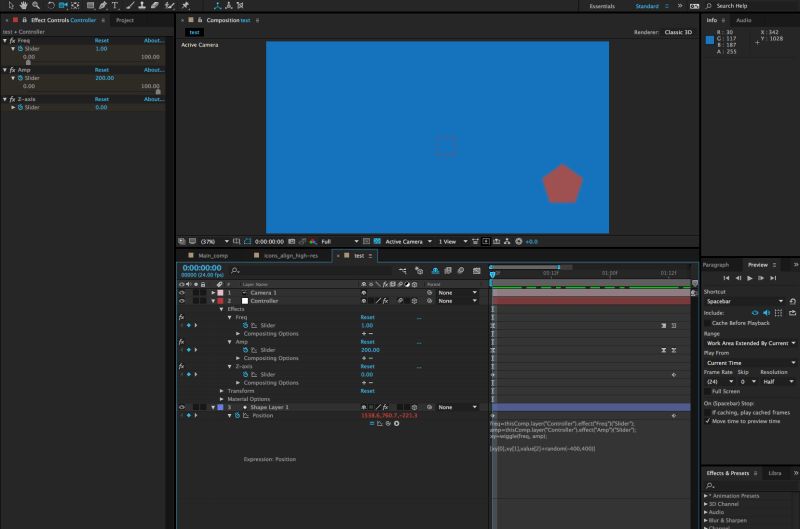This screenshot has width=800, height=529.
Task: Open Preview Shortcut Spacebar dropdown
Action: pyautogui.click(x=745, y=301)
